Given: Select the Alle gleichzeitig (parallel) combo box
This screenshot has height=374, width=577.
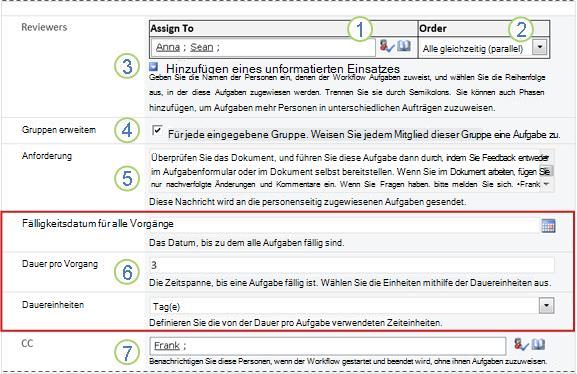Looking at the screenshot, I should (484, 48).
